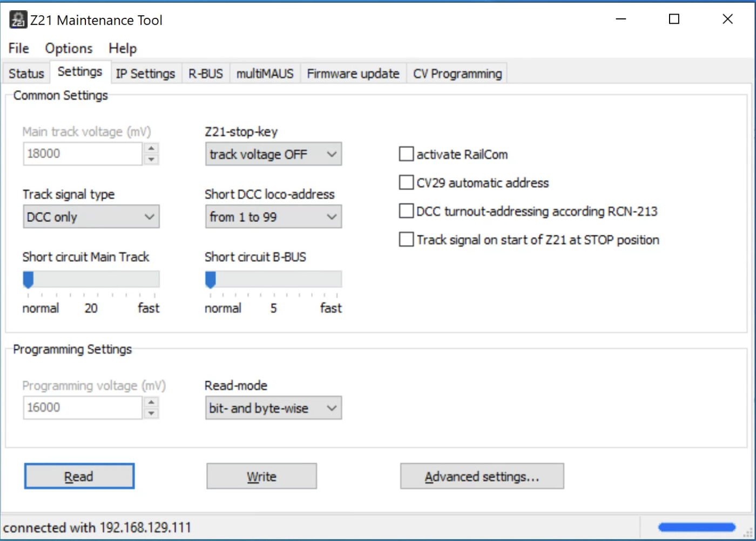
Task: Switch to the CV Programming tab
Action: [x=457, y=73]
